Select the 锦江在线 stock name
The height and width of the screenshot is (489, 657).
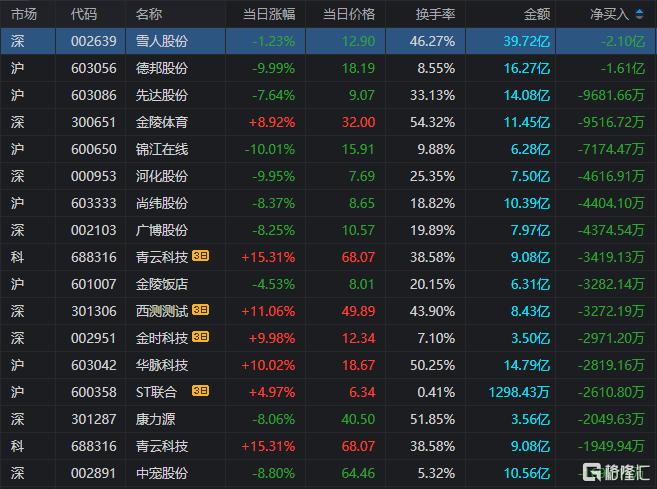click(x=162, y=149)
